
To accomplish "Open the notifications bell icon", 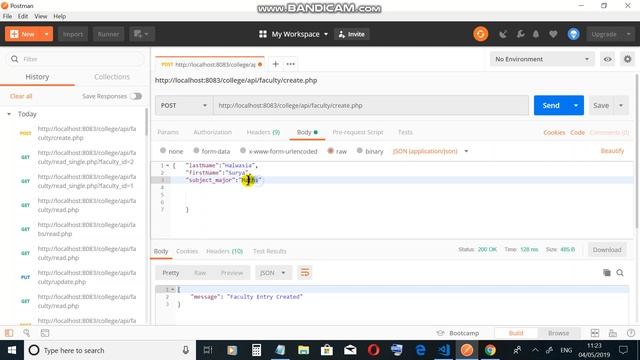I will (536, 34).
